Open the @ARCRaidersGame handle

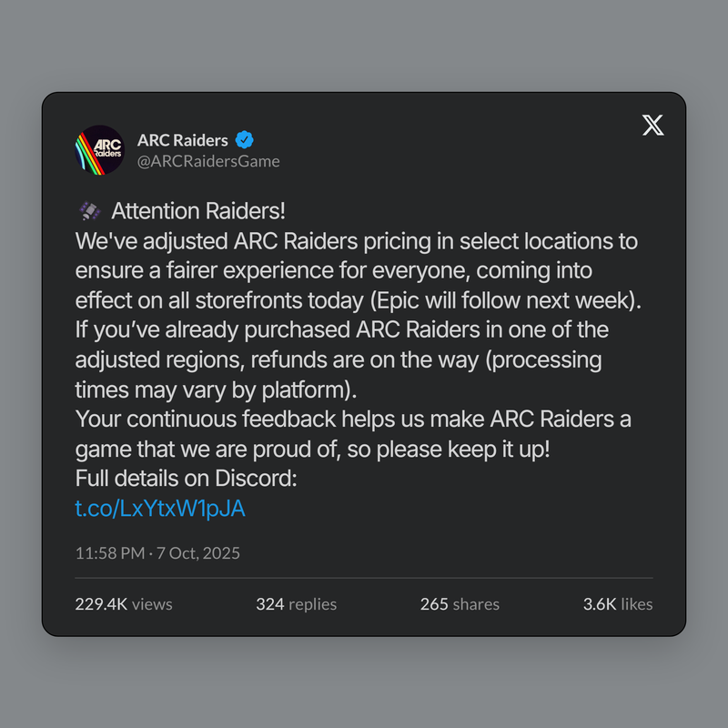click(208, 161)
